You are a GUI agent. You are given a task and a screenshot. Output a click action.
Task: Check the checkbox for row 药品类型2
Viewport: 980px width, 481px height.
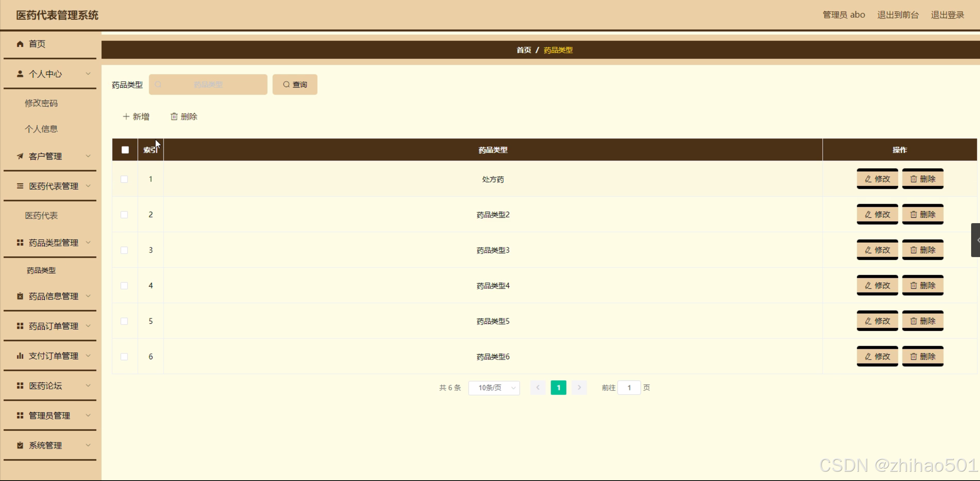[124, 215]
